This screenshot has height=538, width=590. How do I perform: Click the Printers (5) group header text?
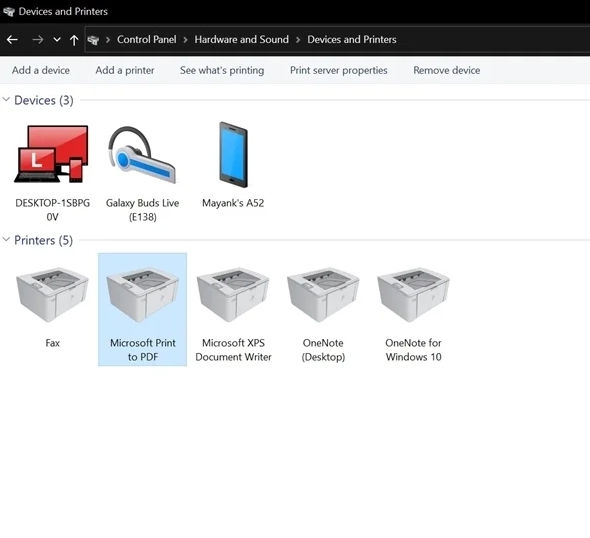[x=43, y=240]
